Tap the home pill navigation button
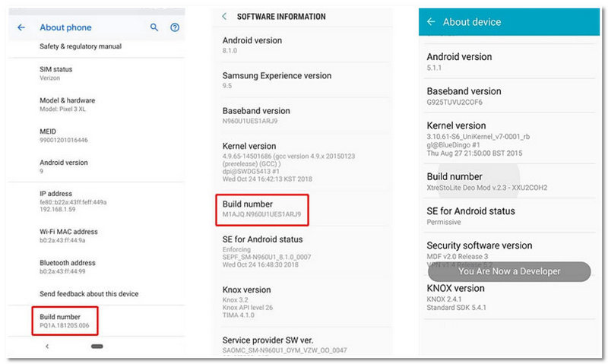The image size is (608, 364). [97, 346]
